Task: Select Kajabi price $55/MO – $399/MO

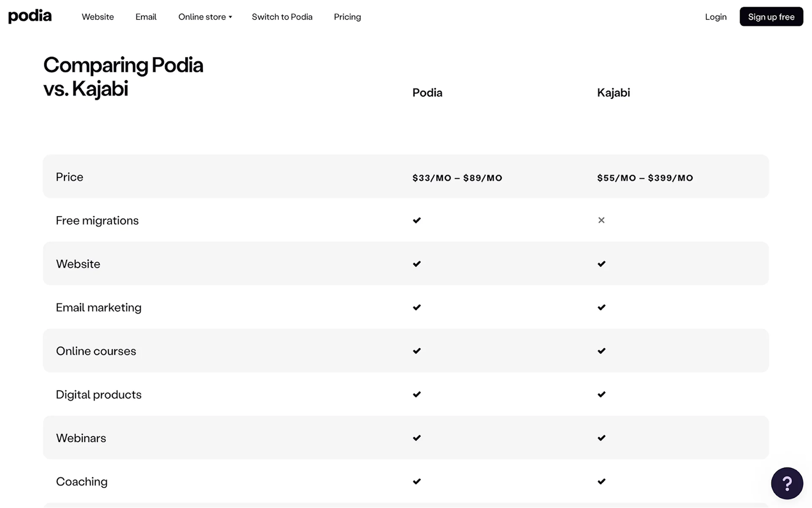Action: click(645, 178)
